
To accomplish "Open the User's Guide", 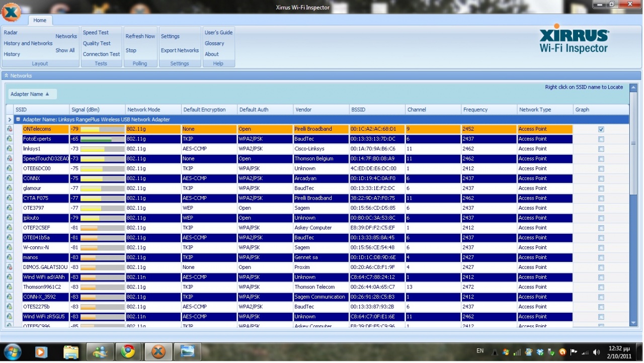I will pos(218,32).
